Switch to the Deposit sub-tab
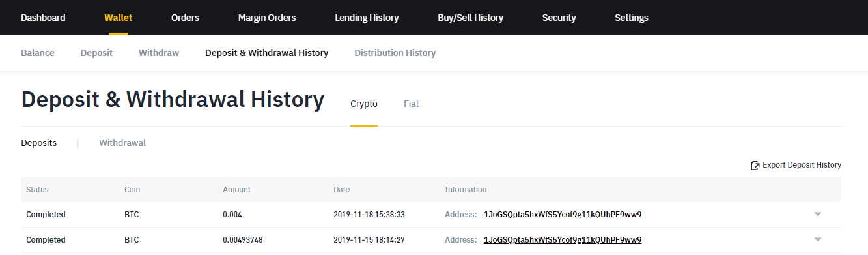Viewport: 868px width, 255px height. [x=96, y=53]
